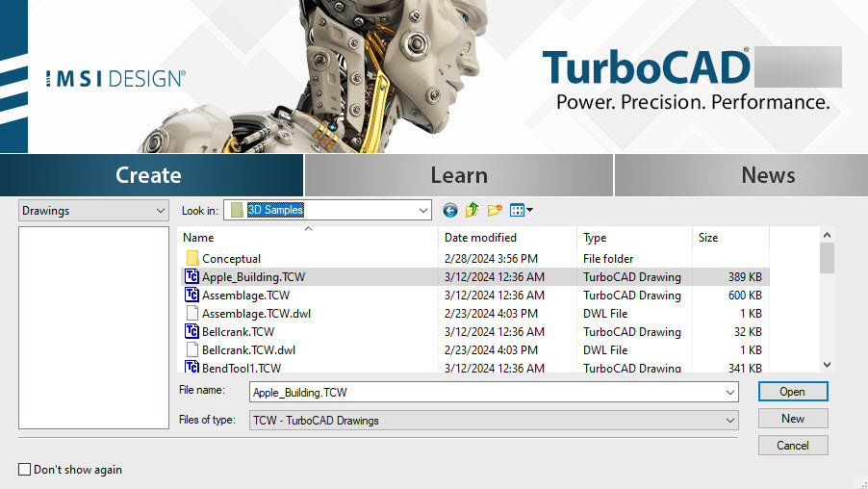Viewport: 868px width, 489px height.
Task: Open the View menu icon
Action: 521,211
